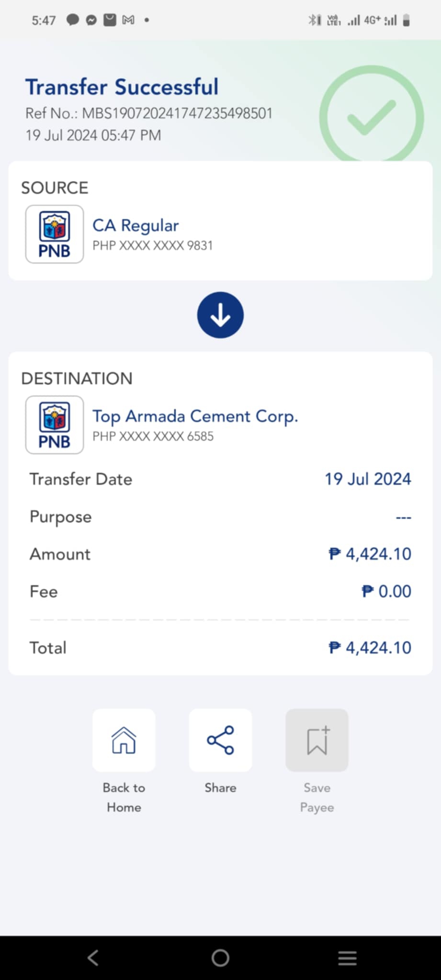Tap the Total amount value
The image size is (441, 980).
(x=370, y=648)
